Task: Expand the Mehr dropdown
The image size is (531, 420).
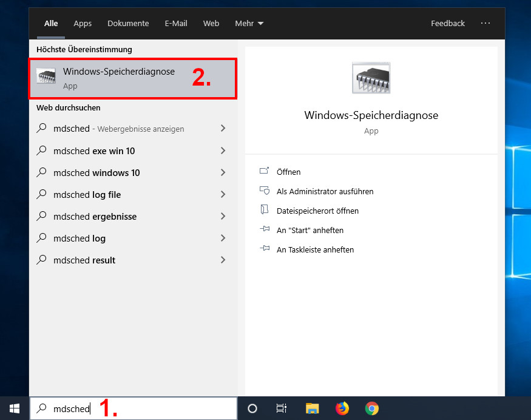Action: (249, 23)
